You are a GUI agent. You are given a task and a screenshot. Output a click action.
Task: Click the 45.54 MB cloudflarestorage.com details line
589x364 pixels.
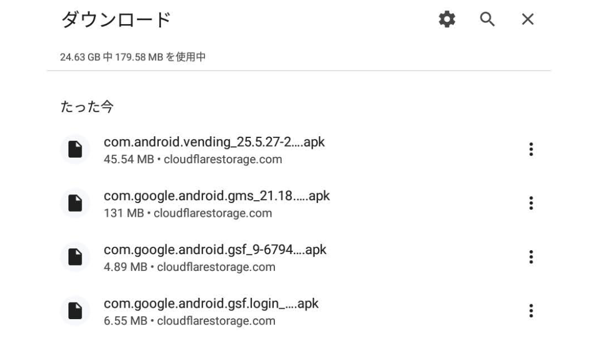coord(193,159)
